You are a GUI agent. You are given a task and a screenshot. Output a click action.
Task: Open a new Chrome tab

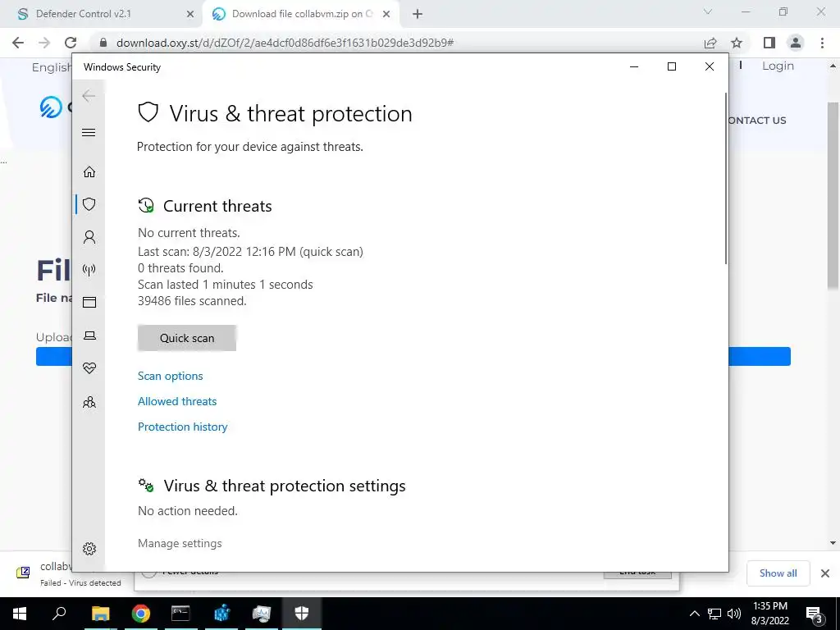pyautogui.click(x=418, y=15)
